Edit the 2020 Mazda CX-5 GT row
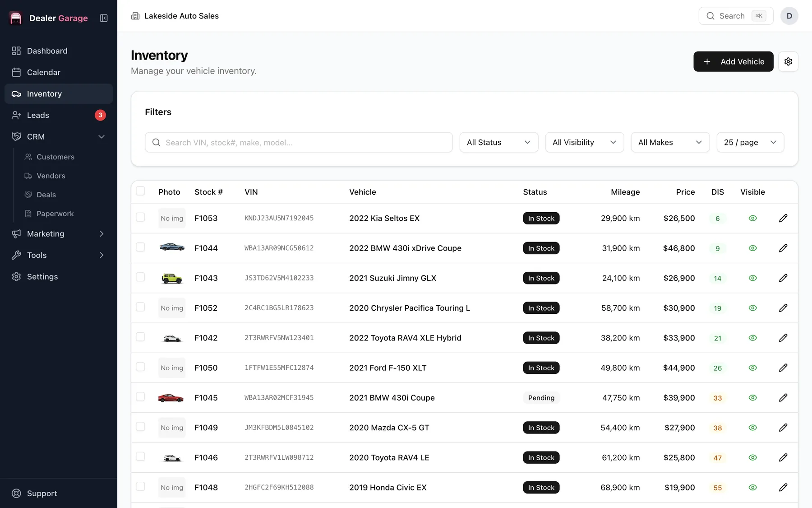Screen dimensions: 812x508 pyautogui.click(x=783, y=428)
